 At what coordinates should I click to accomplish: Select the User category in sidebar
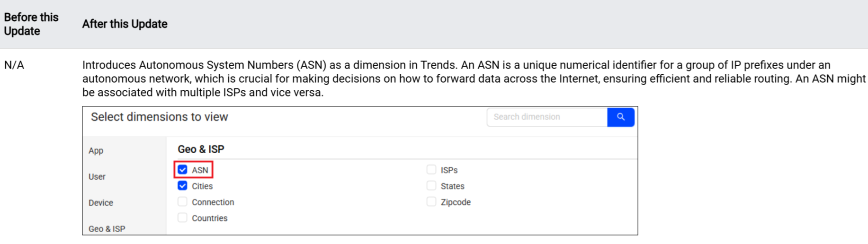point(97,177)
